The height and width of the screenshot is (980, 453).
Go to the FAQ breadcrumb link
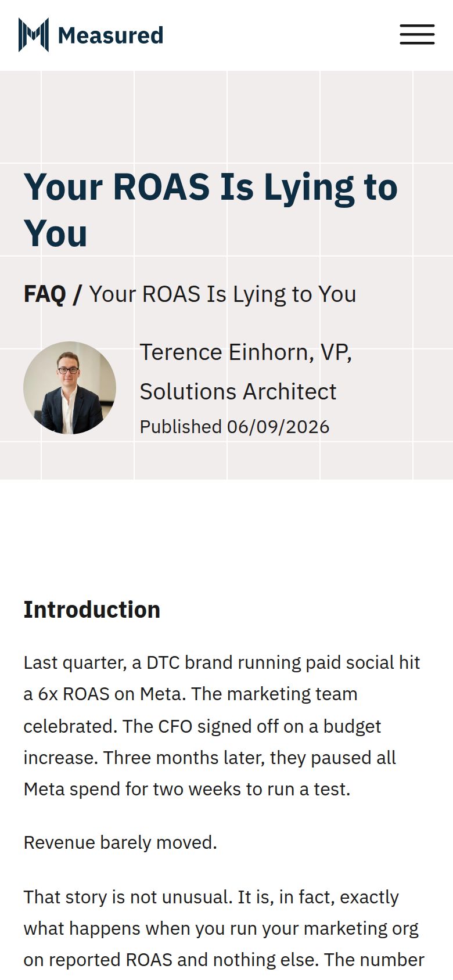pos(45,294)
